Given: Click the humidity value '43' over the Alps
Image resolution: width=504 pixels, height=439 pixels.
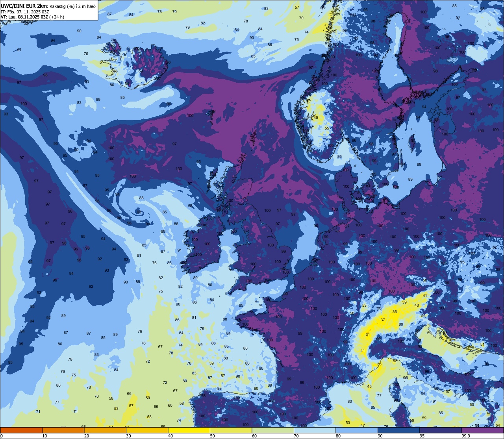Looking at the screenshot, I should click(417, 306).
